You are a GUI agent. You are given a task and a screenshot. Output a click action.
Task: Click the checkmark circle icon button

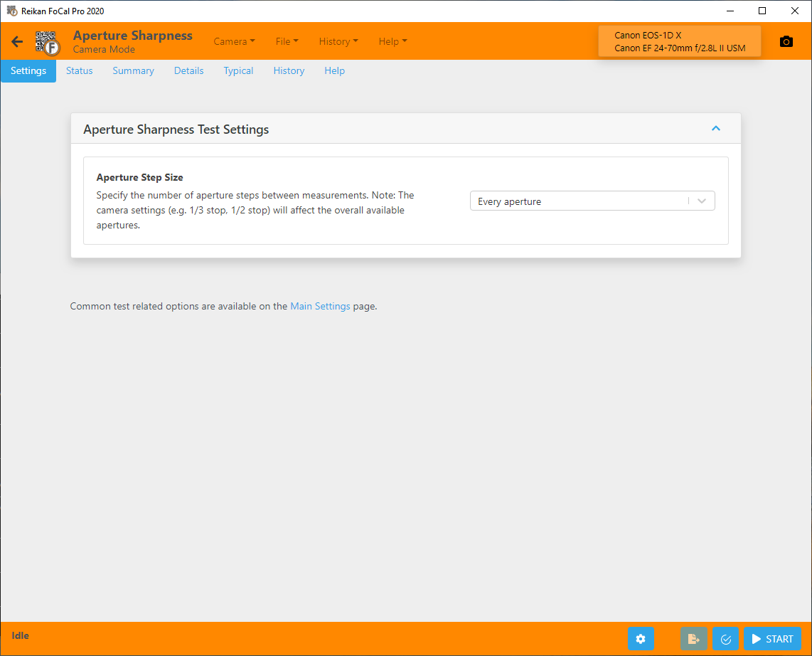coord(725,639)
